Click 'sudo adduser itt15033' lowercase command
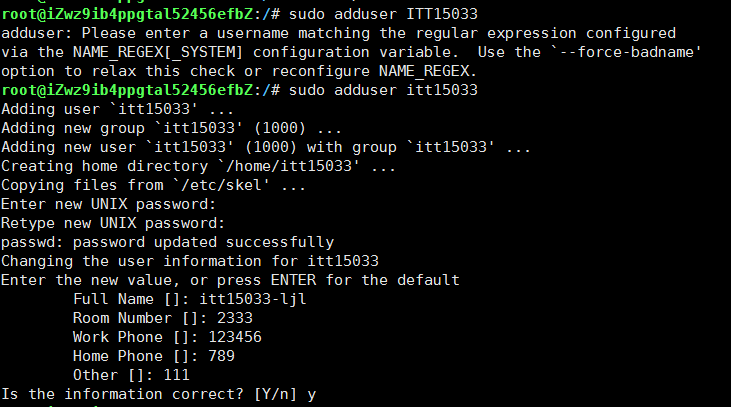731x407 pixels. [383, 90]
